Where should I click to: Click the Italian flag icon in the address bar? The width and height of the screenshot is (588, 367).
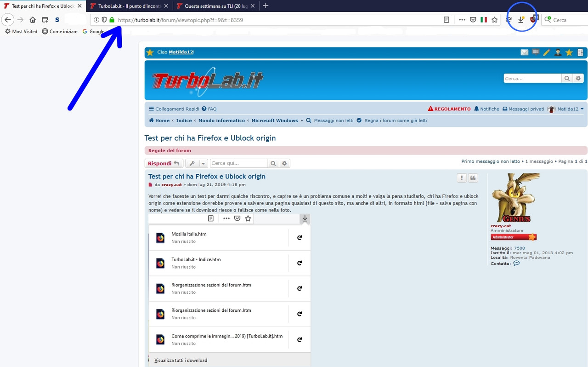[x=484, y=20]
